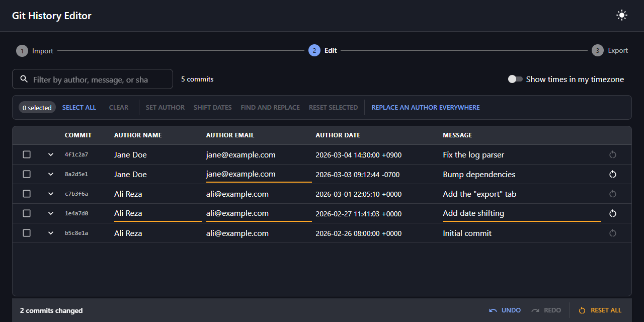Click the '2 commits changed' status text

pyautogui.click(x=51, y=310)
